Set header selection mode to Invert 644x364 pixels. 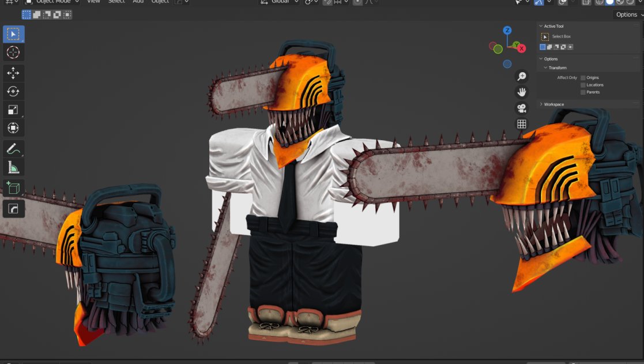[x=57, y=15]
